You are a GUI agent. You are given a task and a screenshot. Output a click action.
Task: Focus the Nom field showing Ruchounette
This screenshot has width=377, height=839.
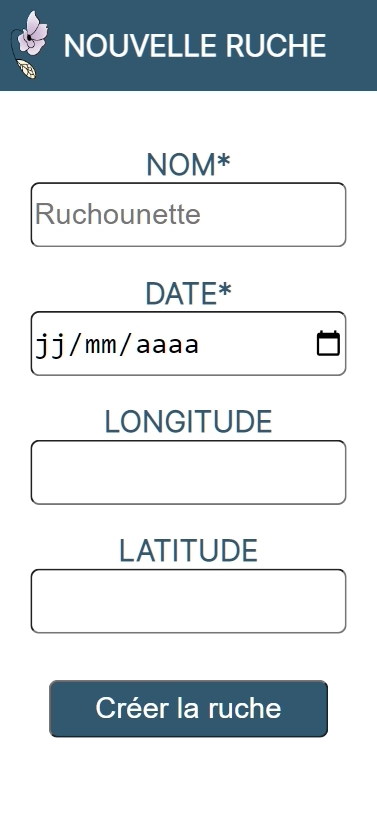click(x=188, y=215)
